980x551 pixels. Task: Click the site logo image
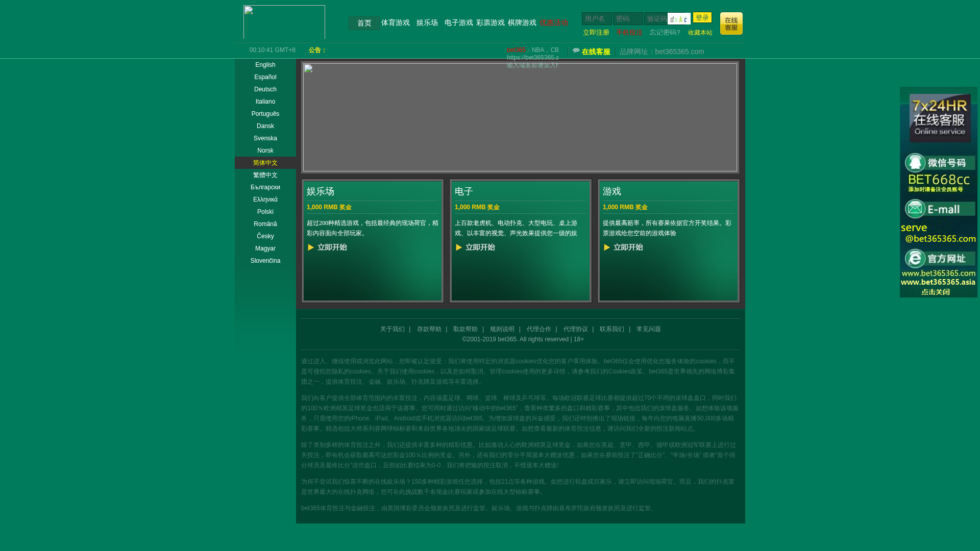284,22
